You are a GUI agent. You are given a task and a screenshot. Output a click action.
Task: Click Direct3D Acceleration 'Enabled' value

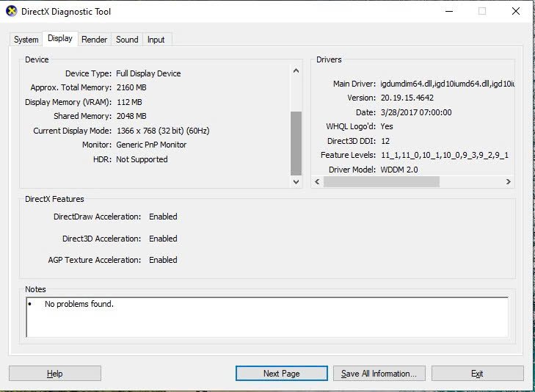(x=163, y=239)
